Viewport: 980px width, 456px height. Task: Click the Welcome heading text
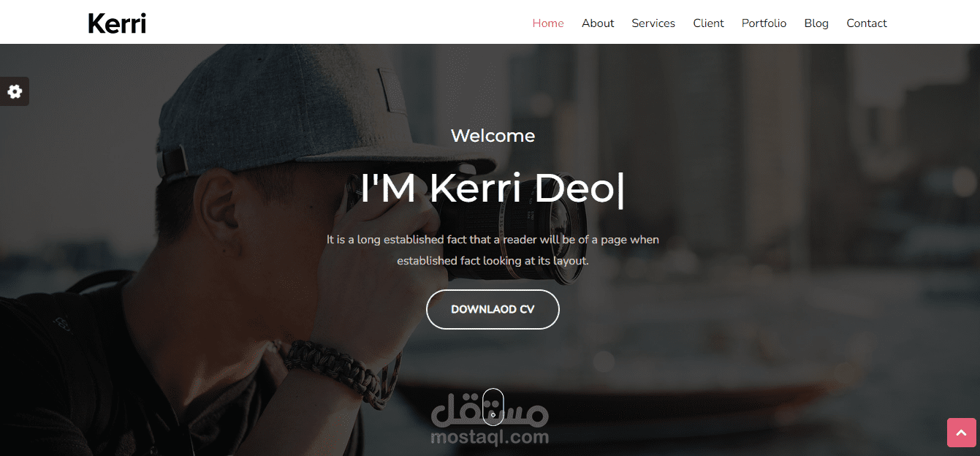tap(493, 136)
